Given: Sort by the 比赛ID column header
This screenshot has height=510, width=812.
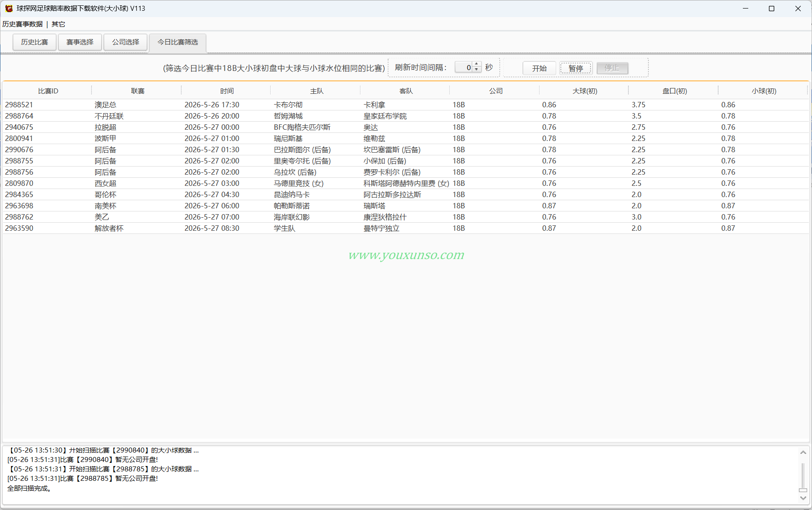Looking at the screenshot, I should pyautogui.click(x=48, y=91).
